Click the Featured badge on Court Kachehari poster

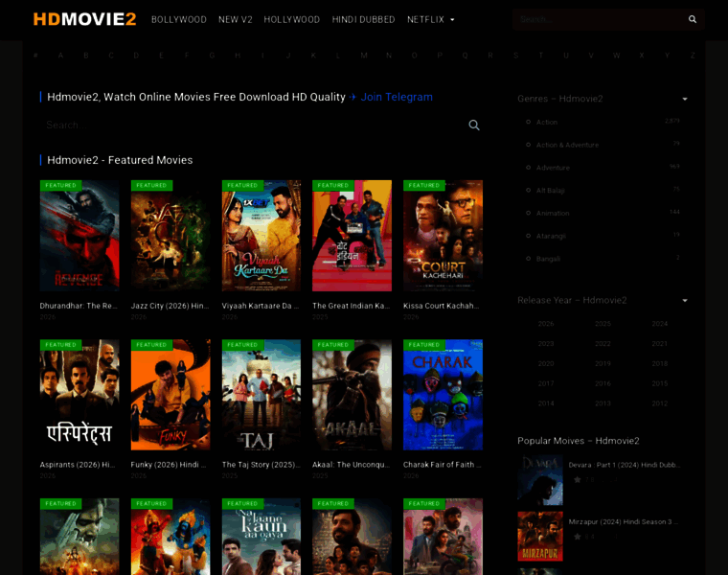tap(422, 185)
